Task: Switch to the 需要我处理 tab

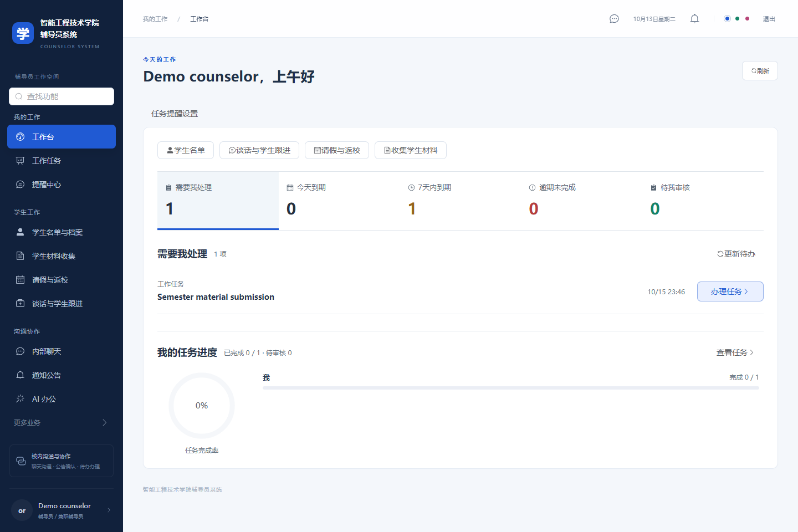Action: (218, 201)
